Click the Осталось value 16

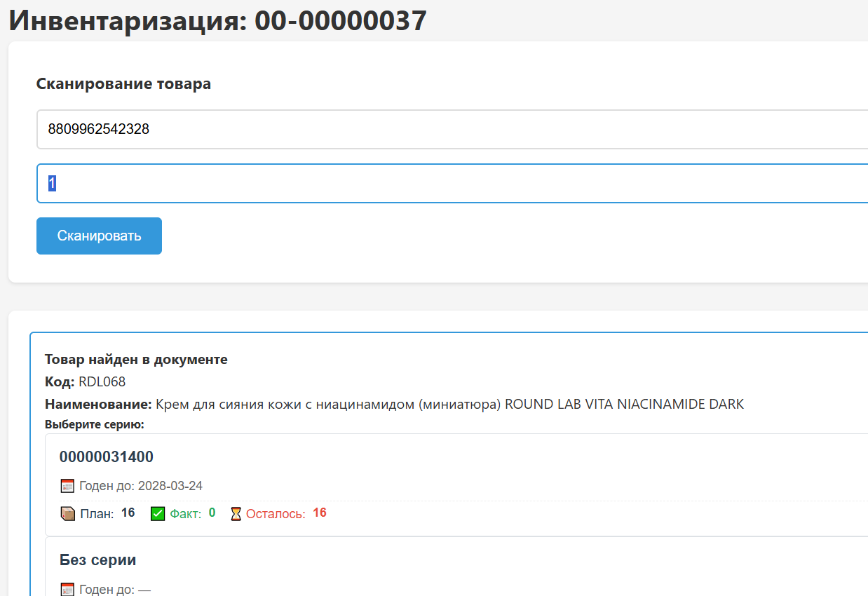point(320,513)
